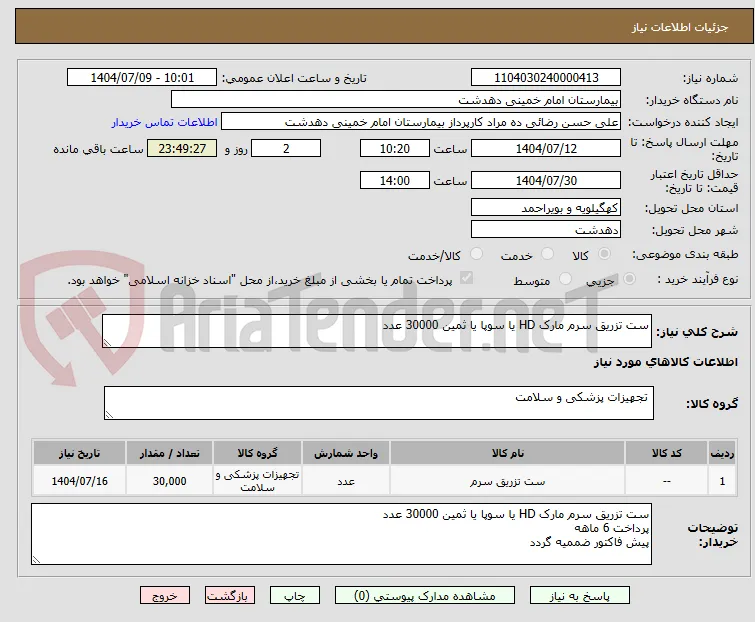755x622 pixels.
Task: Click the پاسخ به نیاز button
Action: pyautogui.click(x=580, y=596)
